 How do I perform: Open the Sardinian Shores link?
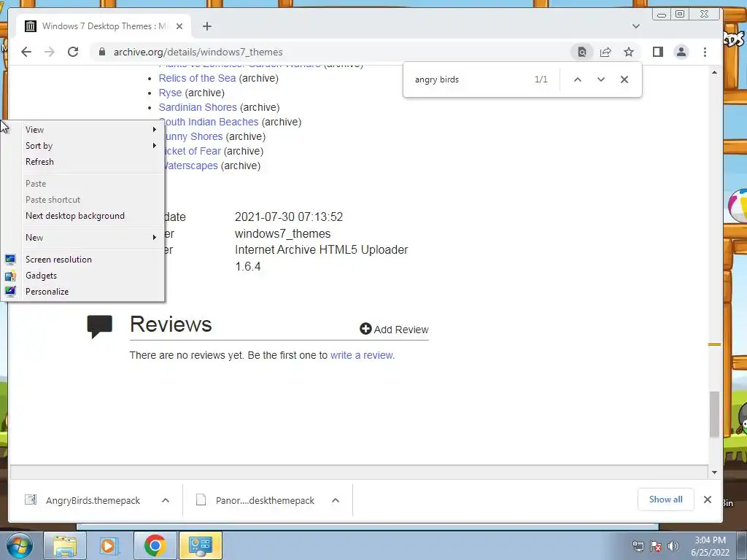pos(198,107)
